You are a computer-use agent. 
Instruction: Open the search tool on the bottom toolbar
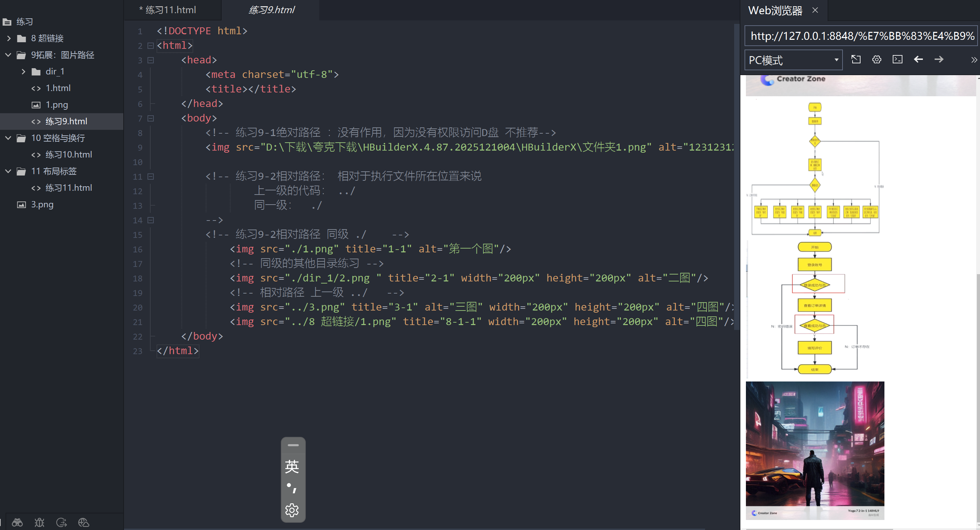click(17, 522)
